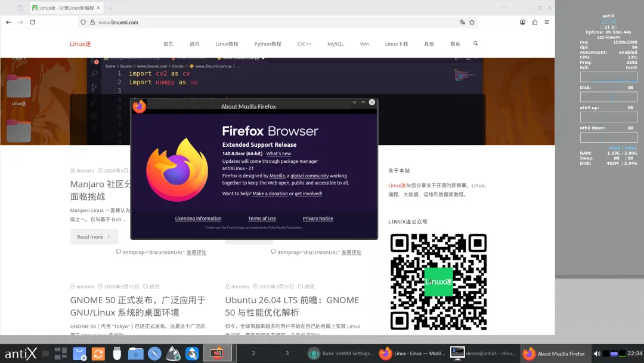
Task: Open the Ubuntu 26.04 LTS 前瞻 article title
Action: coord(292,306)
